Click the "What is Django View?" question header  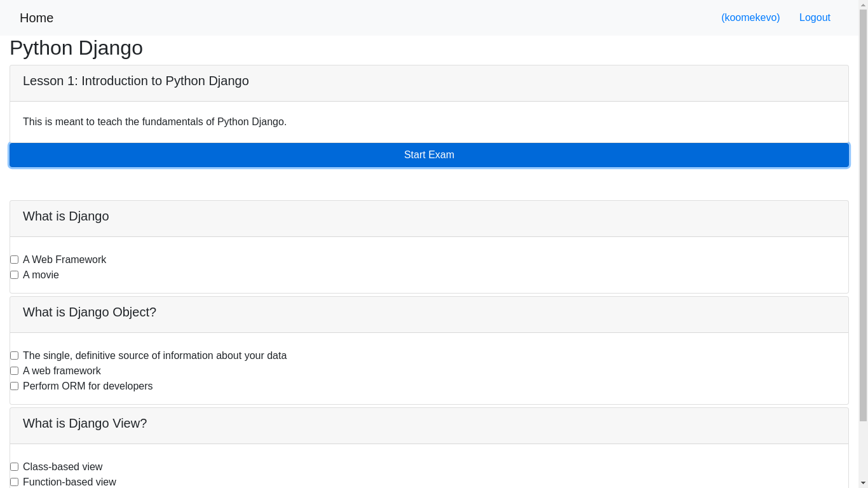pos(85,423)
